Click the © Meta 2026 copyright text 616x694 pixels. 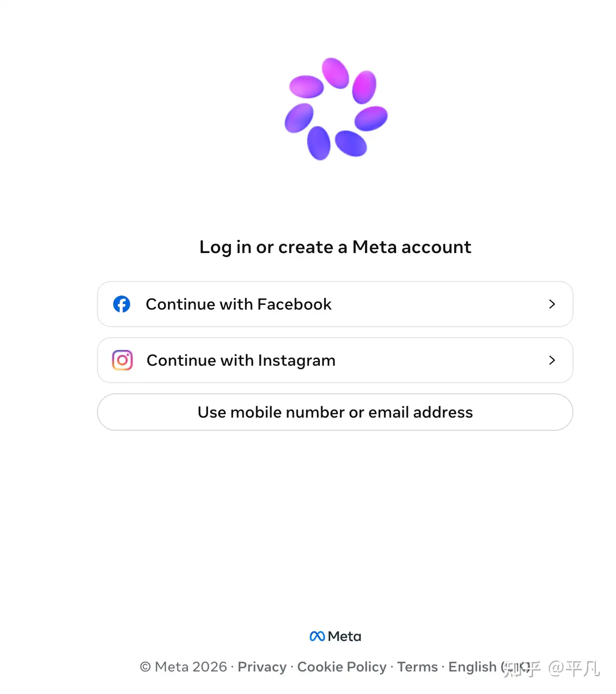click(183, 667)
